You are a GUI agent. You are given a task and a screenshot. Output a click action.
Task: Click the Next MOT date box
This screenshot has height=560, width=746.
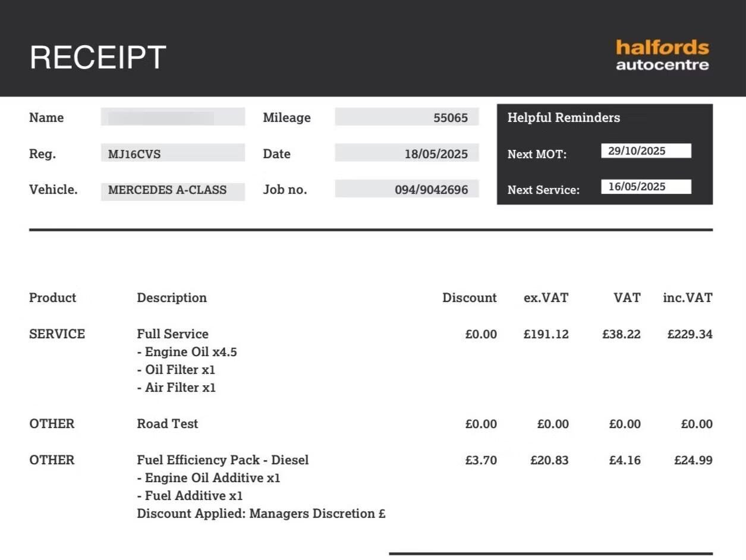(646, 151)
